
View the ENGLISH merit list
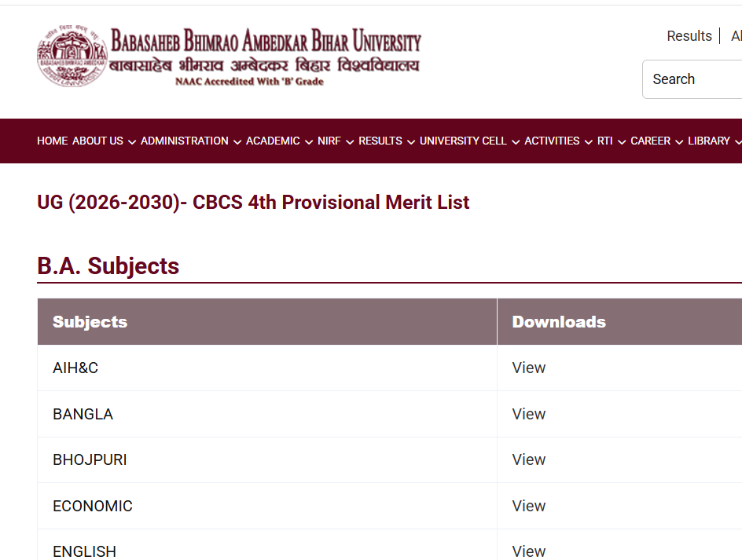(528, 551)
